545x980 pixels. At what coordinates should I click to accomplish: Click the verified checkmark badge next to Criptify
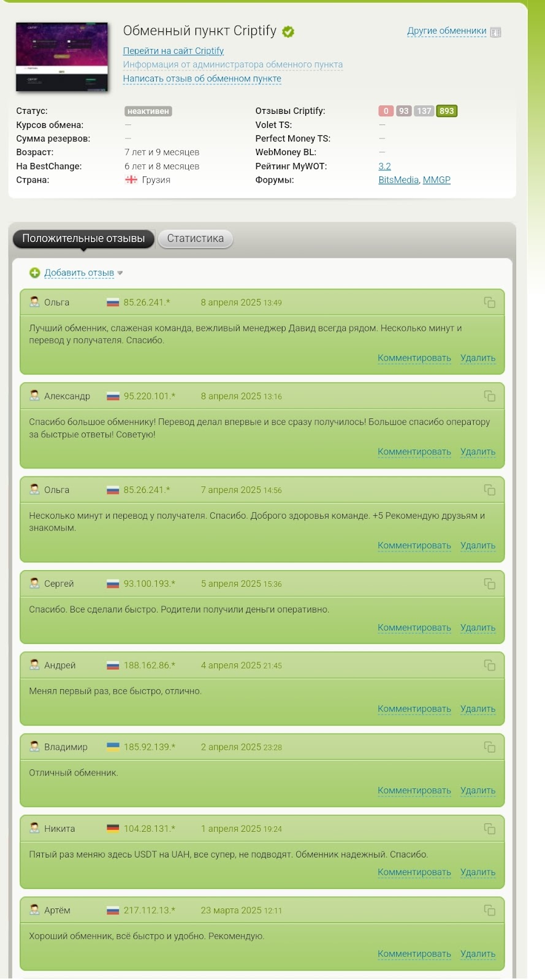(288, 32)
